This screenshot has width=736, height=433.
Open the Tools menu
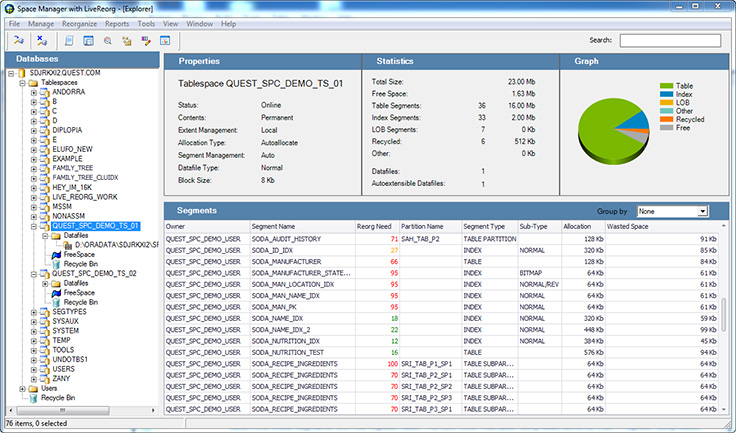146,24
